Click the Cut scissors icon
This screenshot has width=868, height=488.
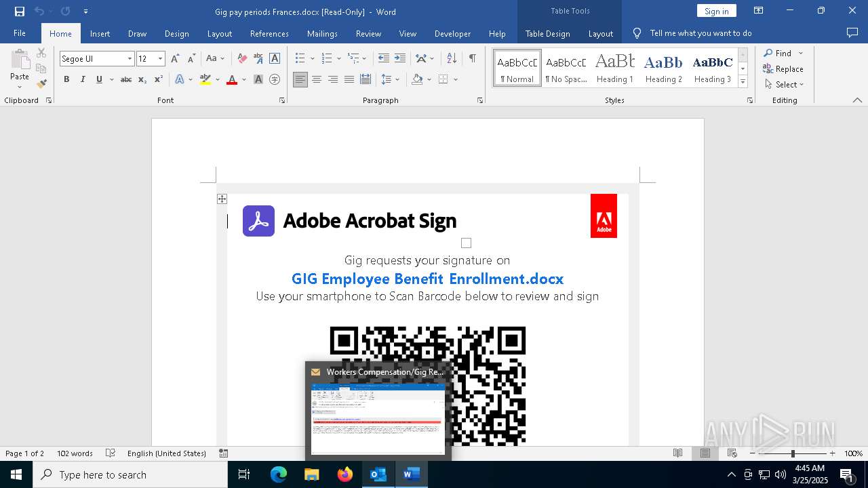(x=41, y=53)
